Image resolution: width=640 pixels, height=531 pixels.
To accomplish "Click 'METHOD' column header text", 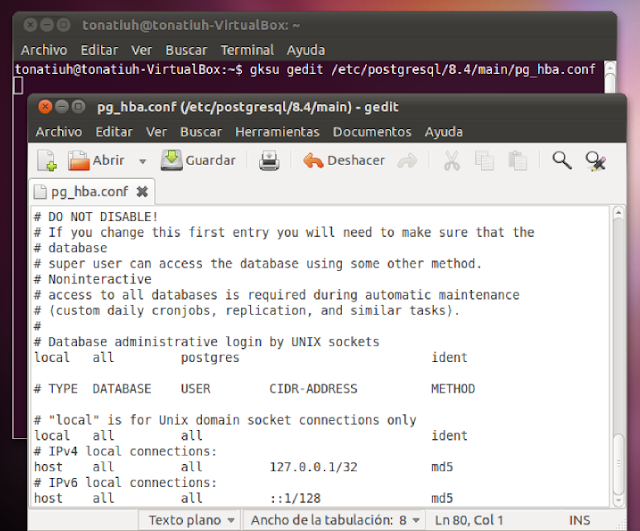I will tap(453, 389).
